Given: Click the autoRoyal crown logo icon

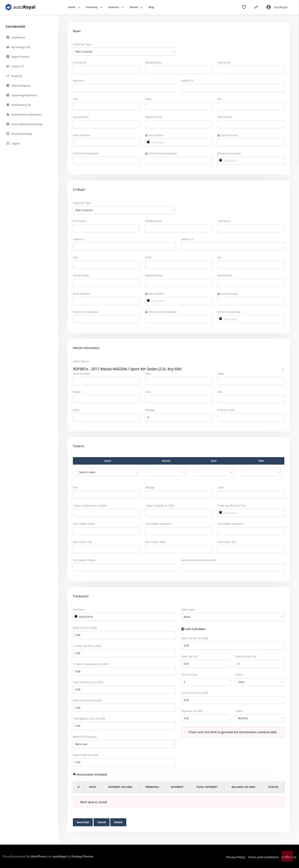Looking at the screenshot, I should pyautogui.click(x=8, y=7).
